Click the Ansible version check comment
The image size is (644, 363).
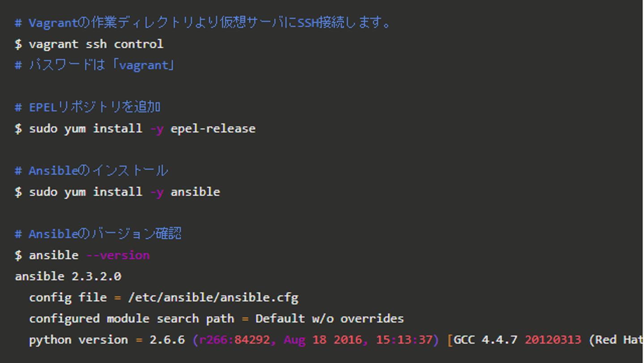[98, 234]
